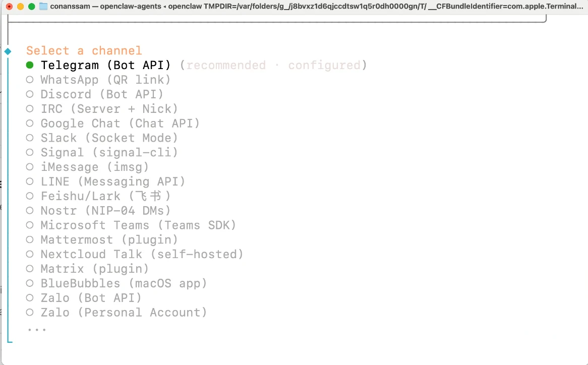Choose the Feishu/Lark channel option
This screenshot has width=588, height=365.
(105, 196)
